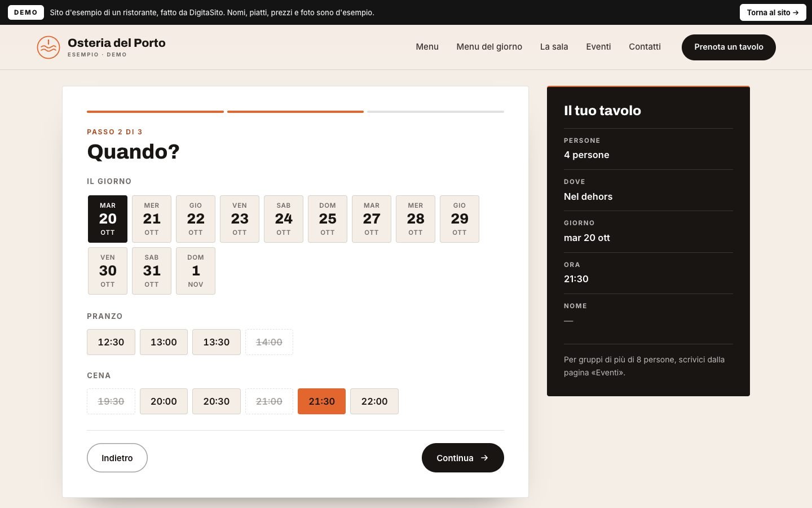Viewport: 812px width, 508px height.
Task: Click the third grey progress bar
Action: [x=435, y=112]
